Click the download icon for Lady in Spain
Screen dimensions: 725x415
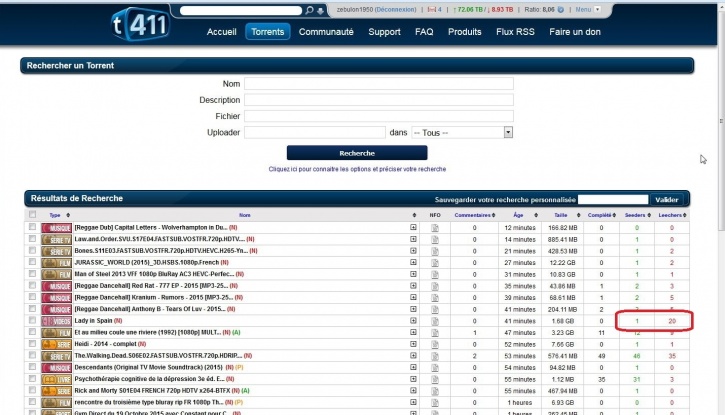[414, 320]
